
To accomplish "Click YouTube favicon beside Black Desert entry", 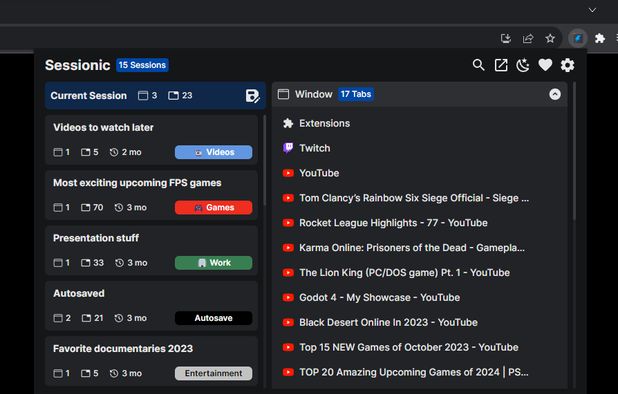I will click(288, 322).
